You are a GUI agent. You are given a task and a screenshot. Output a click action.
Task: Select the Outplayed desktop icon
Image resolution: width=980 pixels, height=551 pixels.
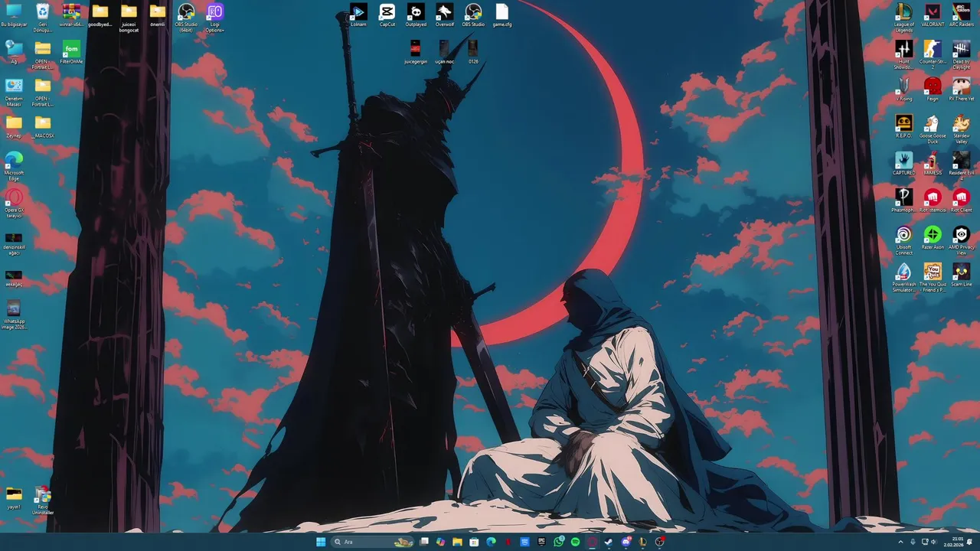(x=416, y=15)
